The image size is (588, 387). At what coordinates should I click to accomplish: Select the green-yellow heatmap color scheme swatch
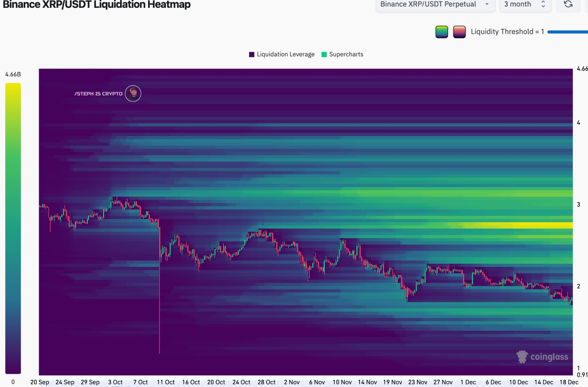point(442,31)
